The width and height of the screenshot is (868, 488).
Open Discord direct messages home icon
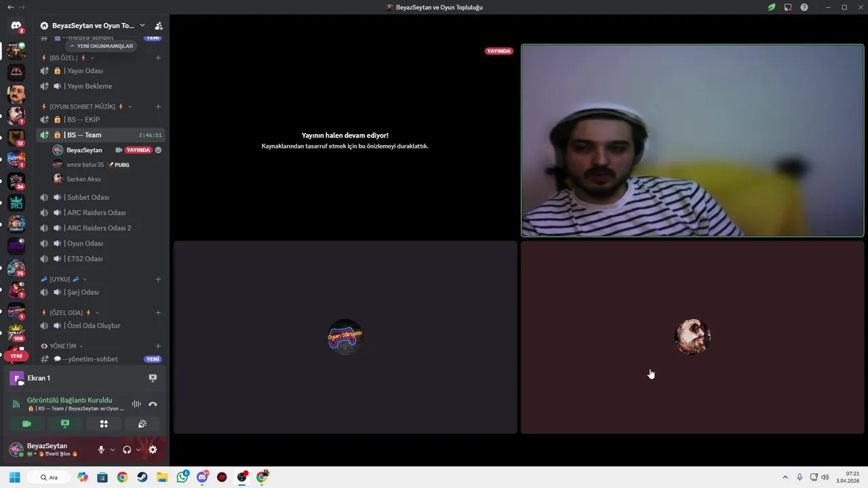click(16, 26)
